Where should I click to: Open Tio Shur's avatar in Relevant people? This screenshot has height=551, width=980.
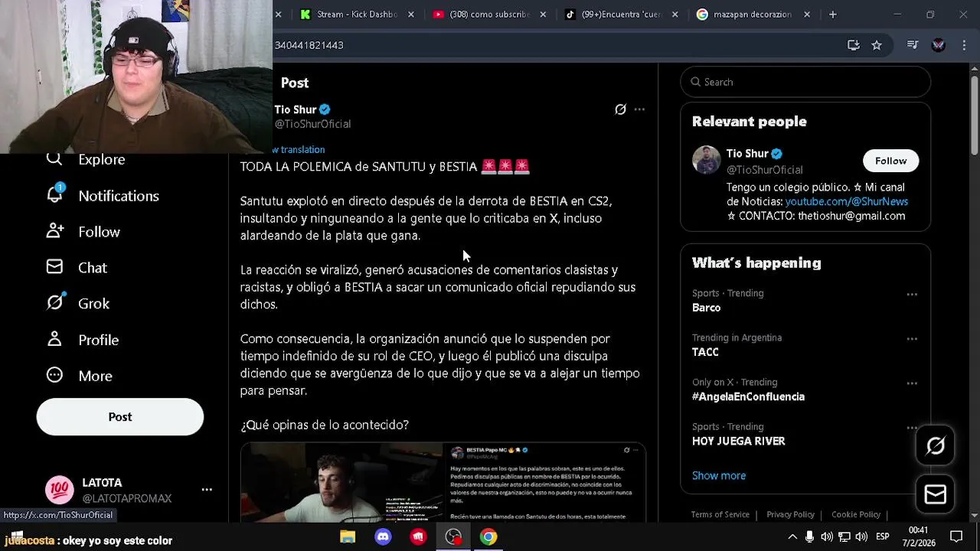click(x=706, y=160)
